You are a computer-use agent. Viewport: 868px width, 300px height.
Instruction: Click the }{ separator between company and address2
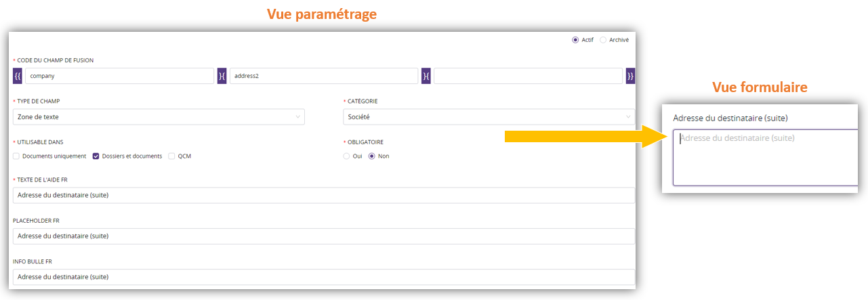click(x=222, y=76)
